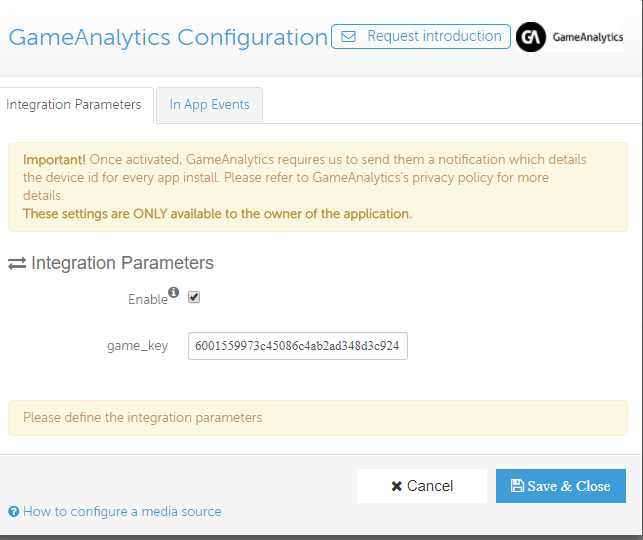Click the info icon next to Enable

(x=174, y=292)
